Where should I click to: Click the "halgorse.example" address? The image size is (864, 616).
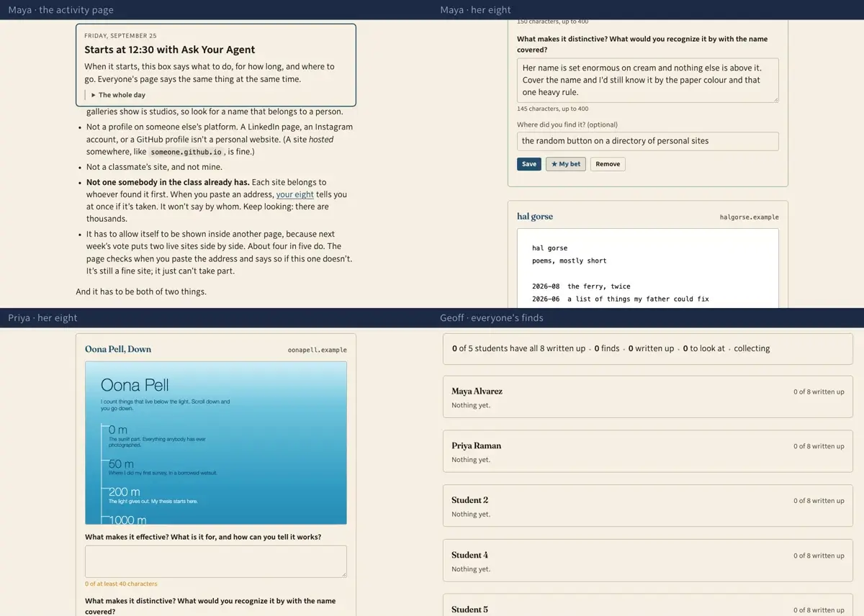[749, 217]
